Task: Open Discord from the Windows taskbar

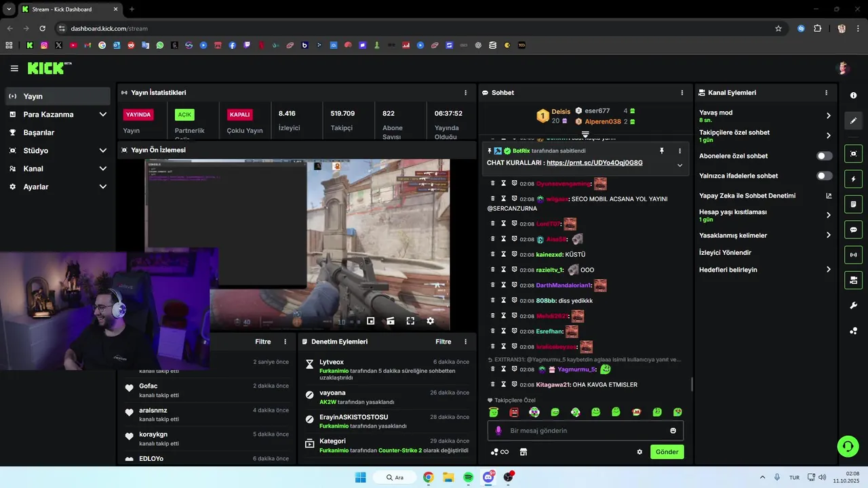Action: (x=488, y=477)
